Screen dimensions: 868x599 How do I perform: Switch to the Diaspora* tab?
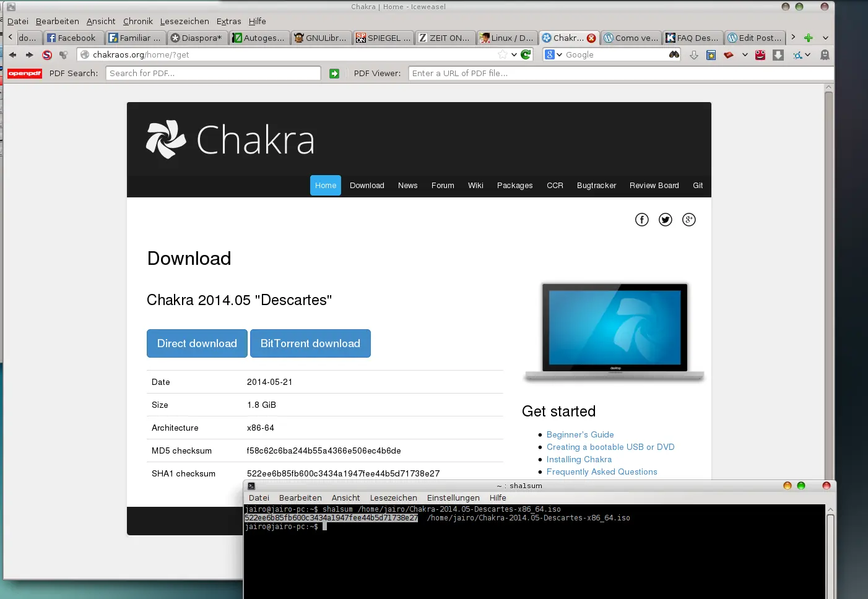197,38
